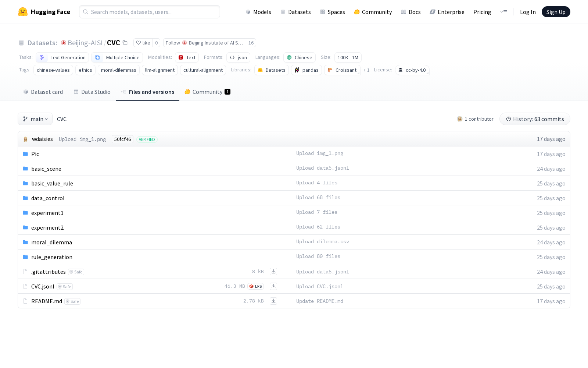Expand the main branch dropdown
588x368 pixels.
pyautogui.click(x=35, y=119)
